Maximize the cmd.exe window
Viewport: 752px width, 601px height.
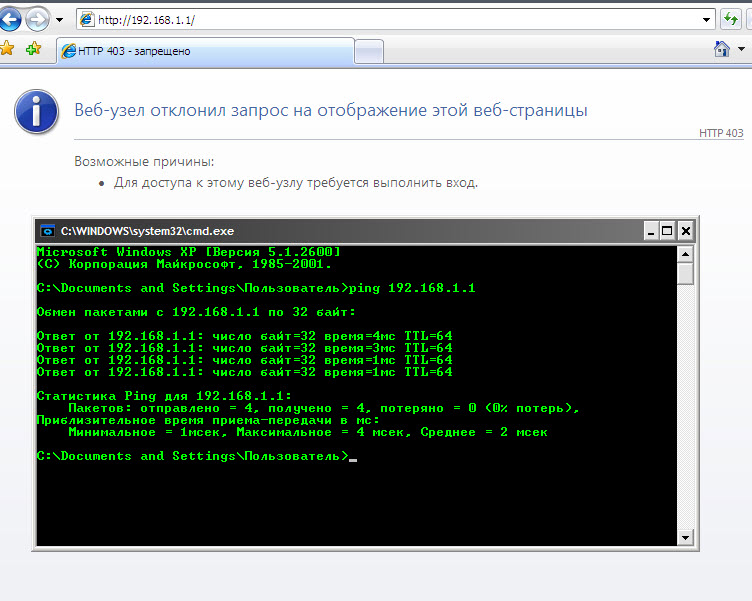pos(667,231)
